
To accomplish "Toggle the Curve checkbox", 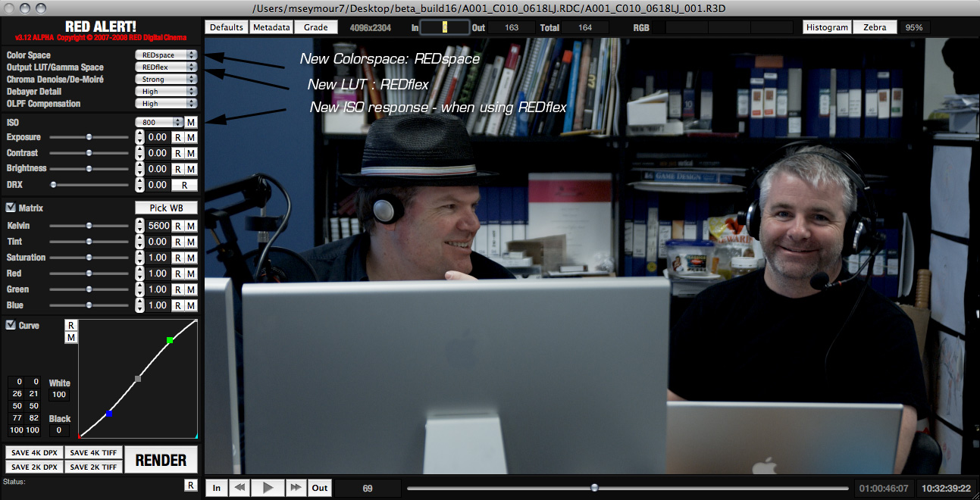I will pyautogui.click(x=11, y=325).
